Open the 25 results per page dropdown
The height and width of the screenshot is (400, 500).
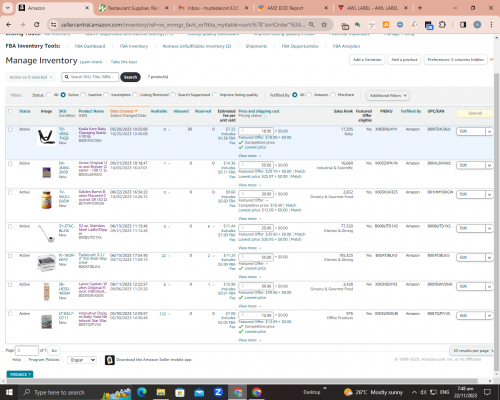[472, 351]
